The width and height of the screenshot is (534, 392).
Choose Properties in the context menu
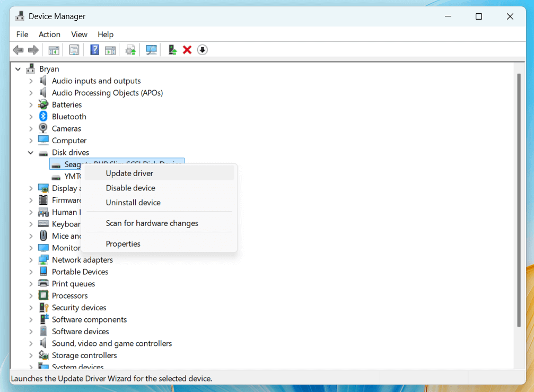(x=123, y=243)
